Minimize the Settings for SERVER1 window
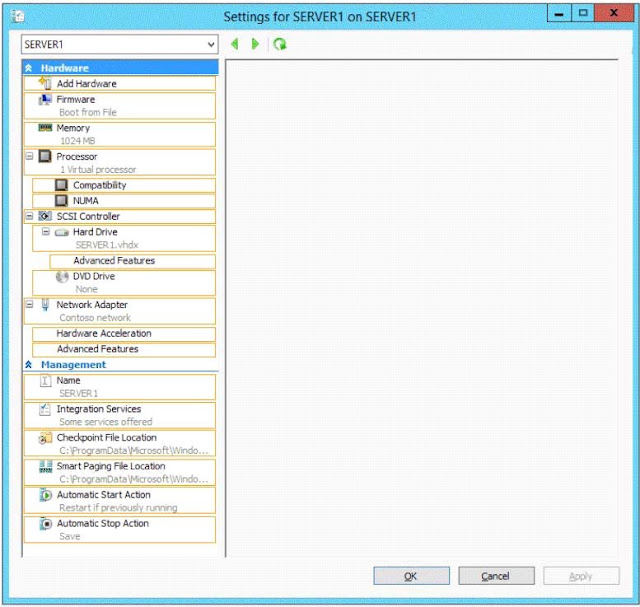This screenshot has height=607, width=640. (x=559, y=13)
